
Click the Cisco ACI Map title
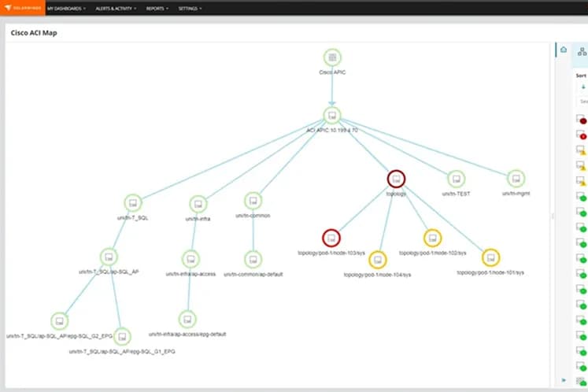click(34, 33)
